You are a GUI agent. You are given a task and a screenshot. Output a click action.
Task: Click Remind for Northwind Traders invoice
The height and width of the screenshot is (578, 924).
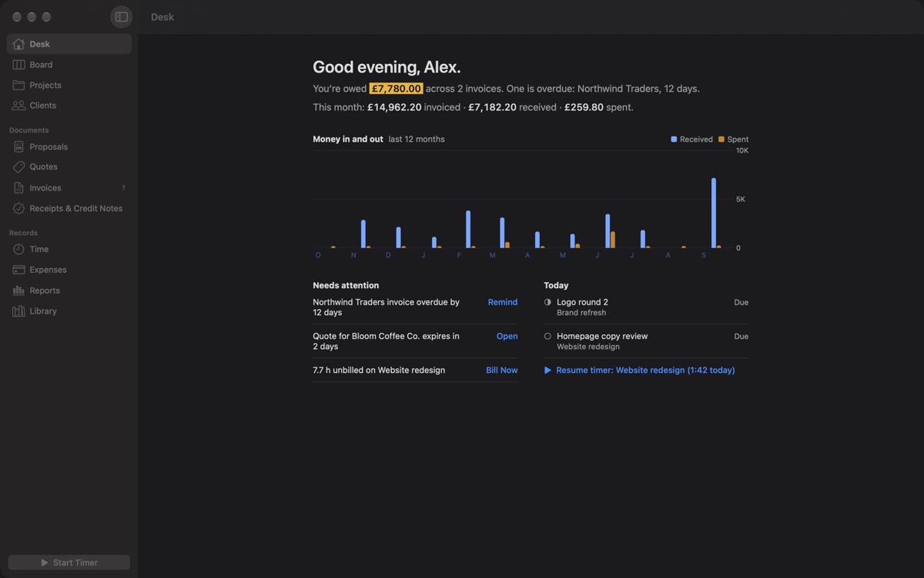point(502,302)
